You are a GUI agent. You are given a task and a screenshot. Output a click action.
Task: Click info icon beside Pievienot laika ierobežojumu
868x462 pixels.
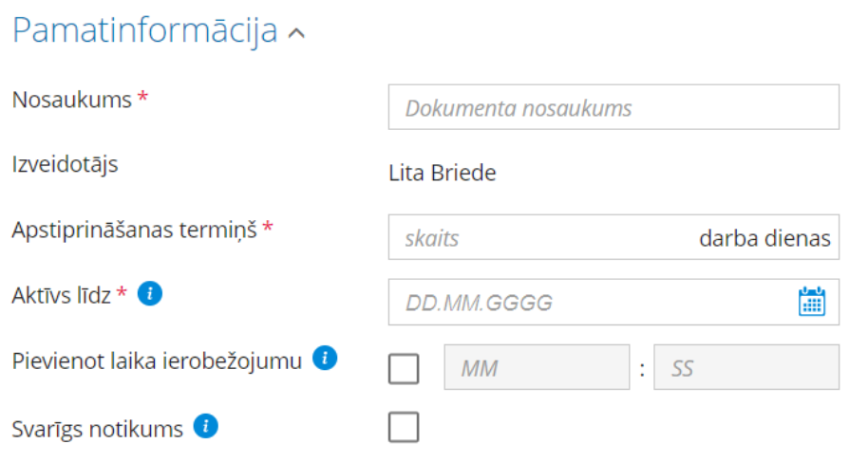[x=325, y=358]
